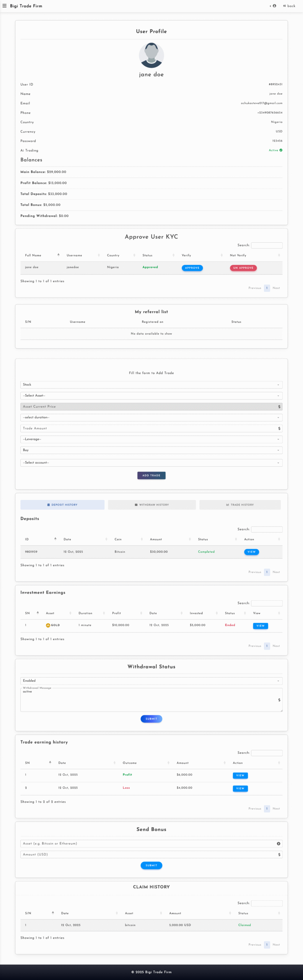Open the Leverage dropdown
This screenshot has width=303, height=980.
151,439
